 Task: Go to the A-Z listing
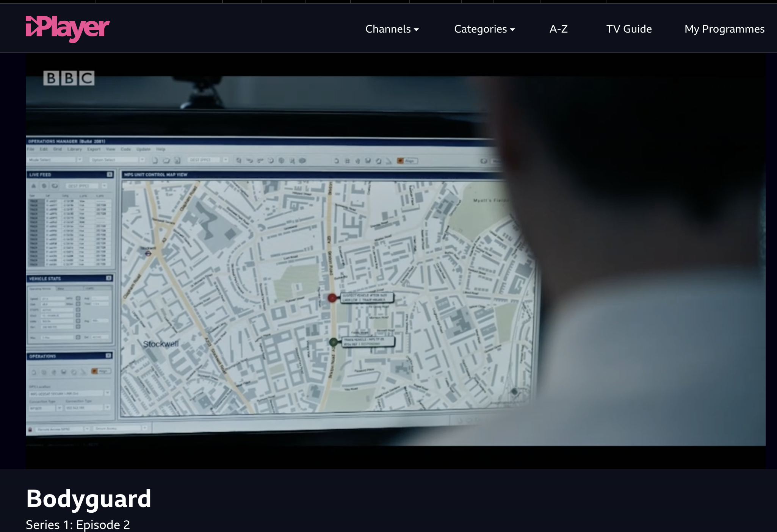pyautogui.click(x=558, y=29)
